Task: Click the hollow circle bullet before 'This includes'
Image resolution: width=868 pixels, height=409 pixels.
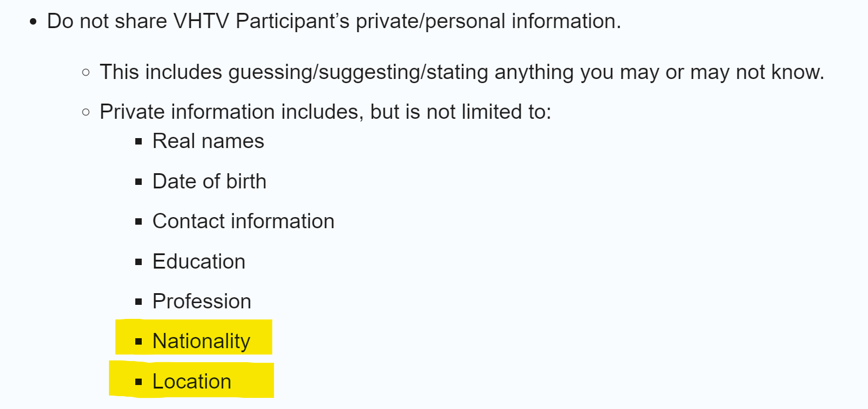Action: [x=86, y=73]
